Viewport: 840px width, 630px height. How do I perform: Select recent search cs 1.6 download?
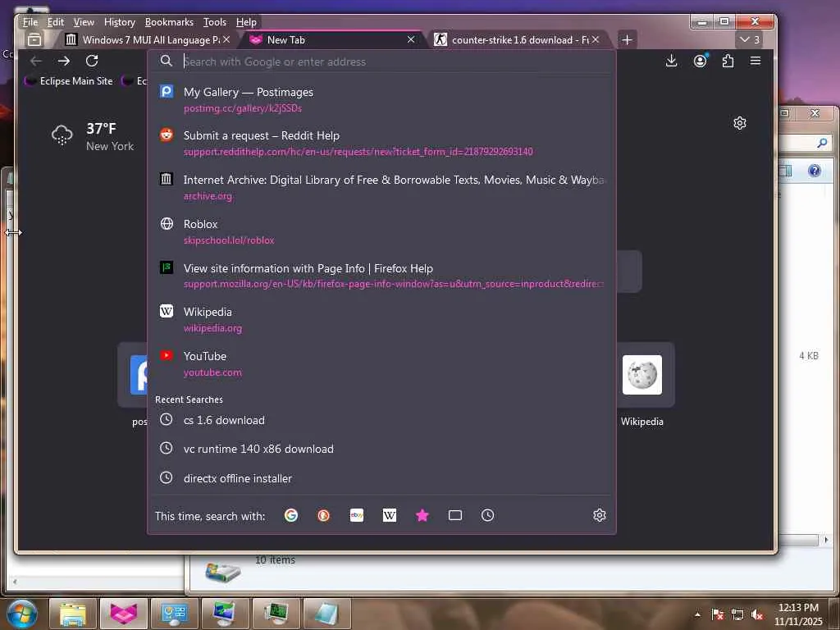[381, 420]
